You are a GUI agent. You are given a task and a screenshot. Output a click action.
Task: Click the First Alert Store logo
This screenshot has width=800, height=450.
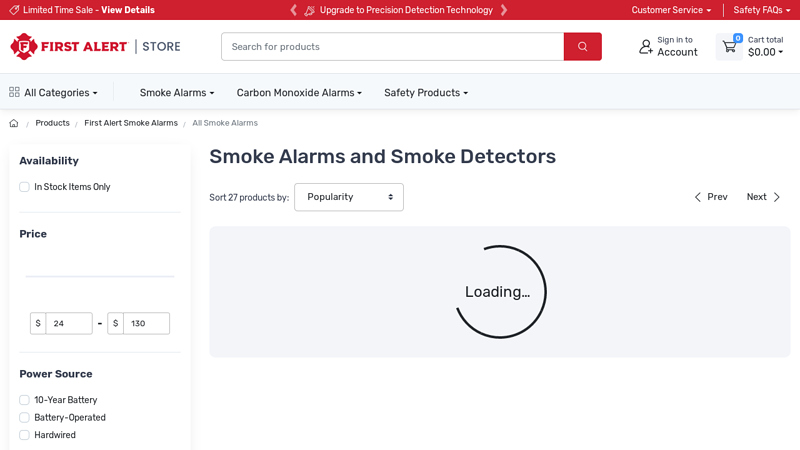[95, 46]
